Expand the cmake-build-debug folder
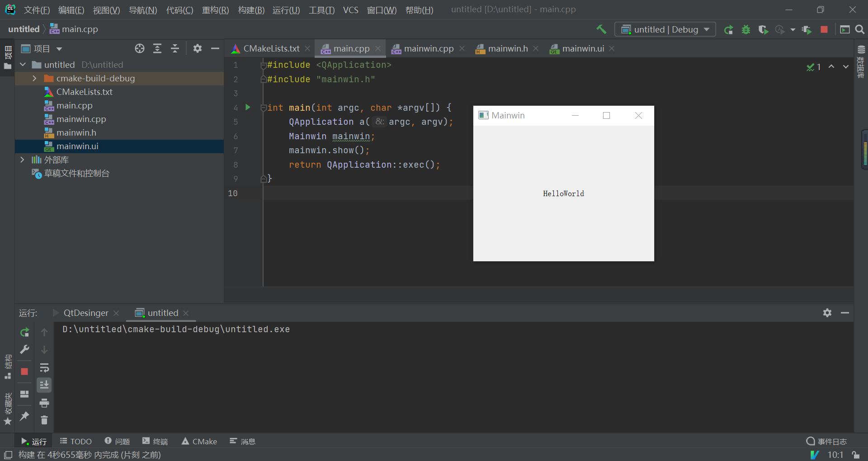868x461 pixels. [34, 78]
